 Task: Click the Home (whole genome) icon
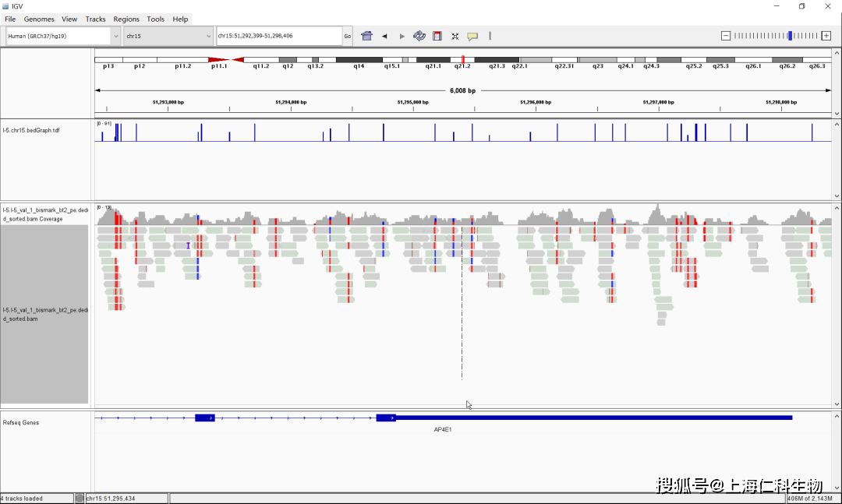367,36
